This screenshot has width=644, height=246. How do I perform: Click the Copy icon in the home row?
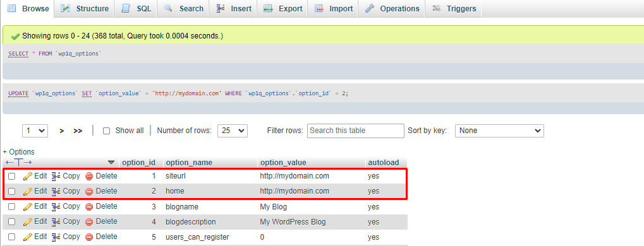point(56,191)
